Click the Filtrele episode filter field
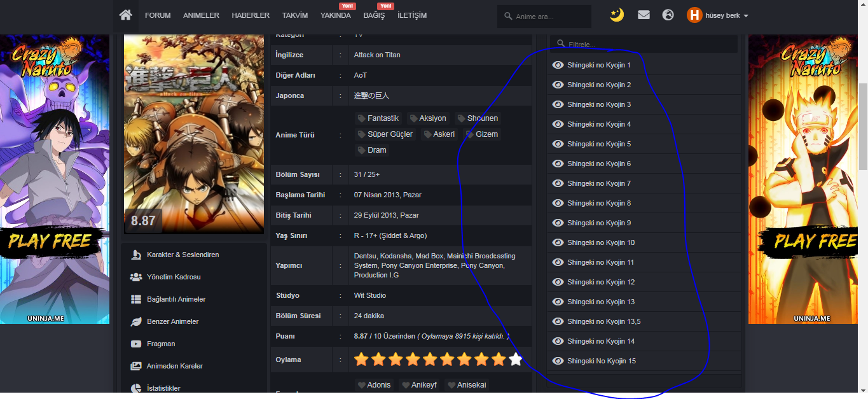Viewport: 868px width, 399px height. (644, 44)
